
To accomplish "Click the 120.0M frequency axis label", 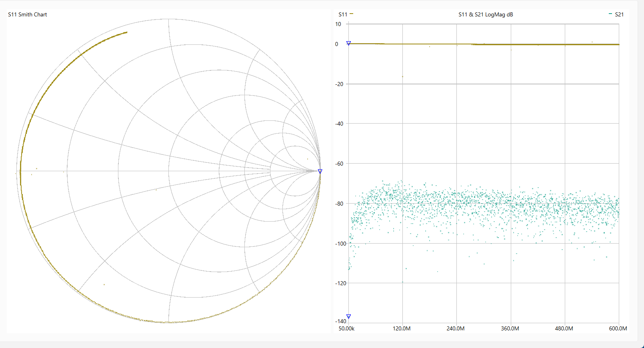I will click(402, 328).
